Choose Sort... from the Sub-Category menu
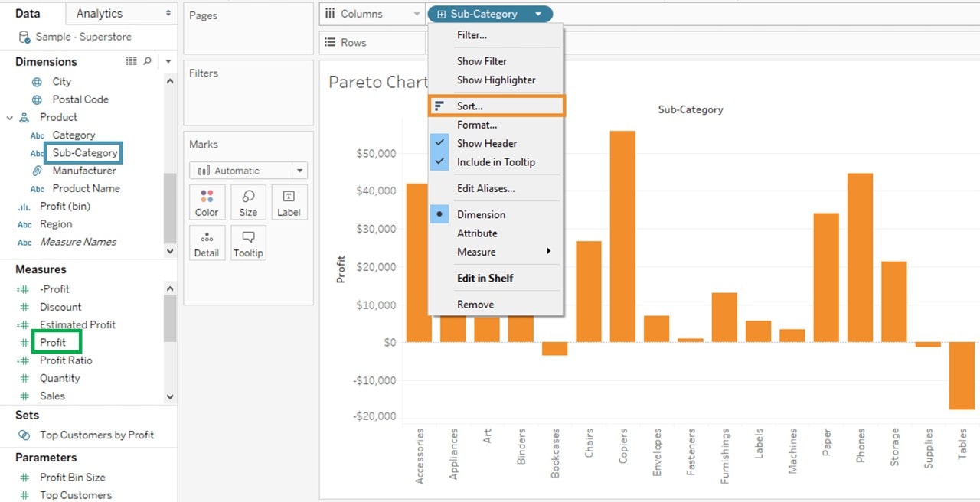Screen dimensions: 980x502 point(470,106)
